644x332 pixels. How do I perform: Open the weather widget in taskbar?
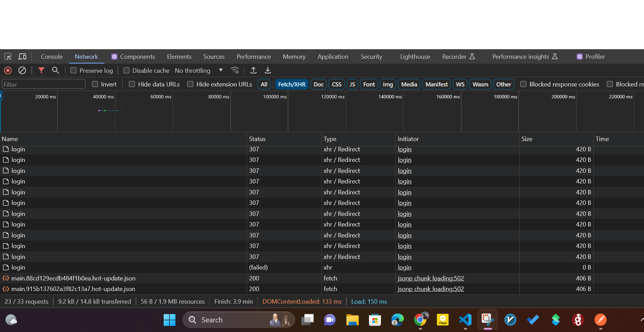(11, 320)
